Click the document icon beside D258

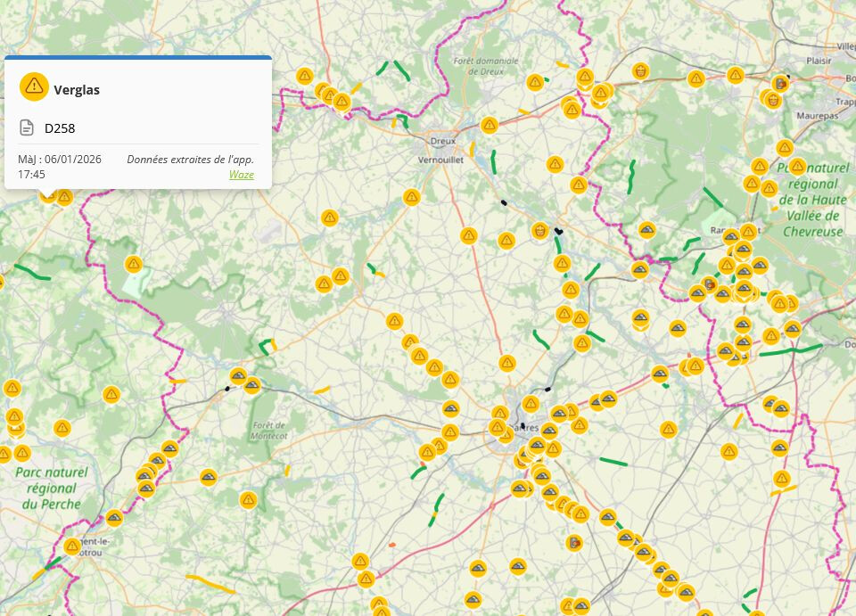(27, 128)
